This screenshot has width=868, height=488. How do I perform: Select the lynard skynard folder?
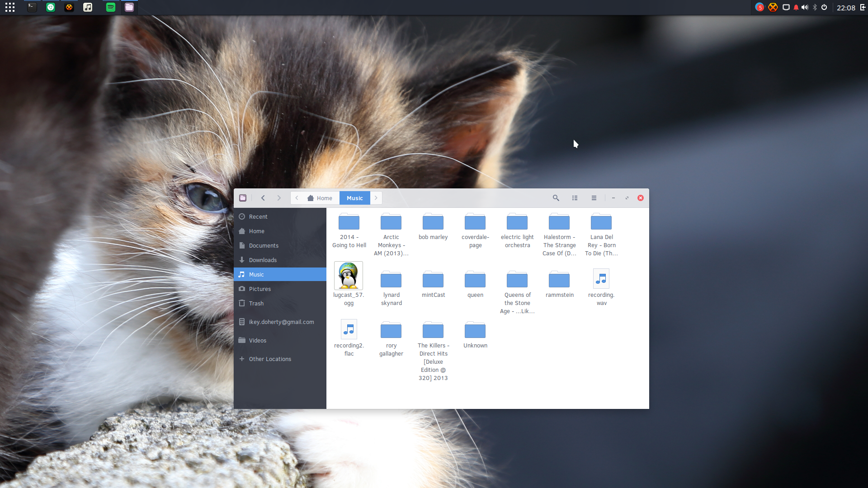tap(391, 280)
